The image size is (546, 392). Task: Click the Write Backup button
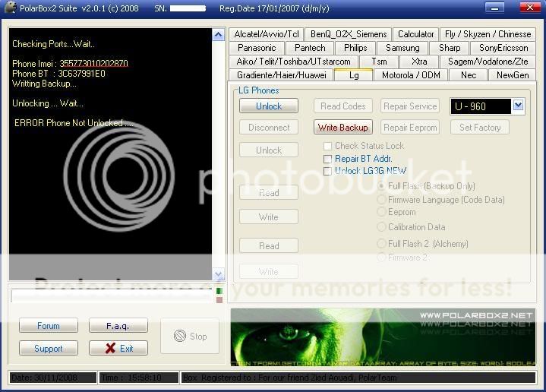pyautogui.click(x=343, y=128)
